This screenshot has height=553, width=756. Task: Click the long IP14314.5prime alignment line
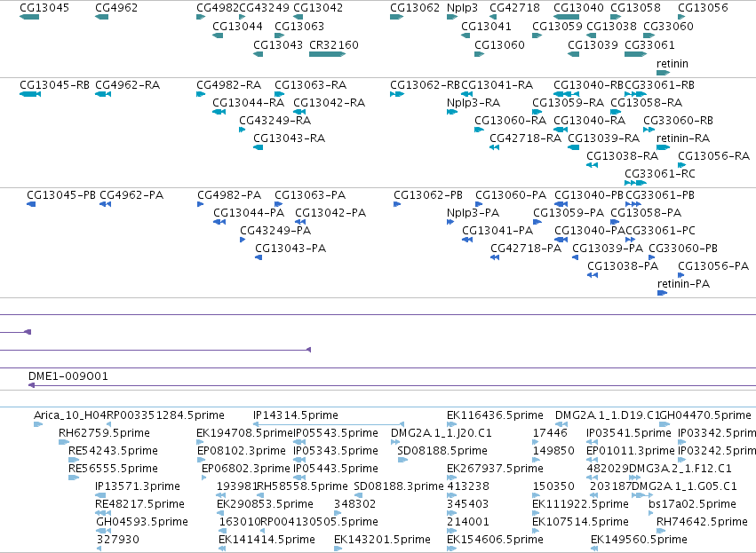pyautogui.click(x=329, y=424)
